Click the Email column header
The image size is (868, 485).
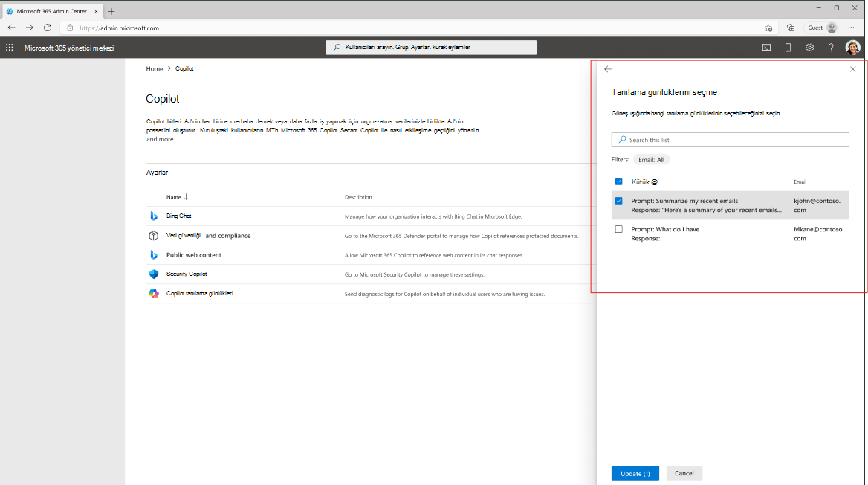click(x=800, y=182)
